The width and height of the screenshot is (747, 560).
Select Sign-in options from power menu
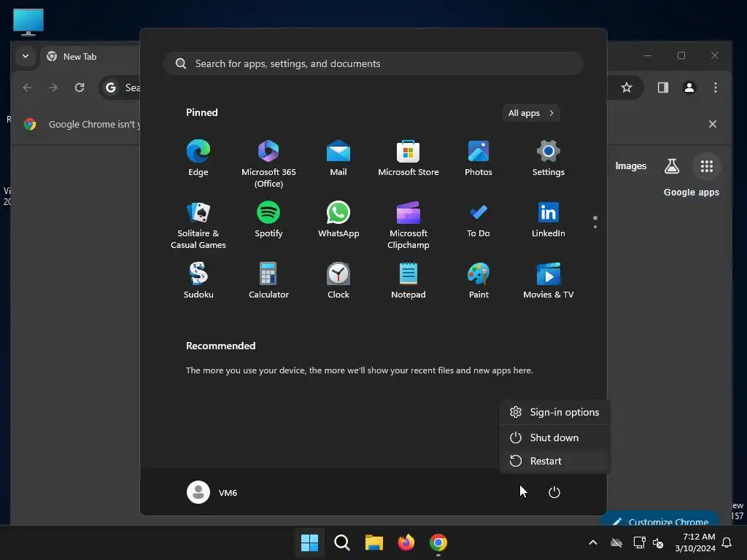coord(554,413)
